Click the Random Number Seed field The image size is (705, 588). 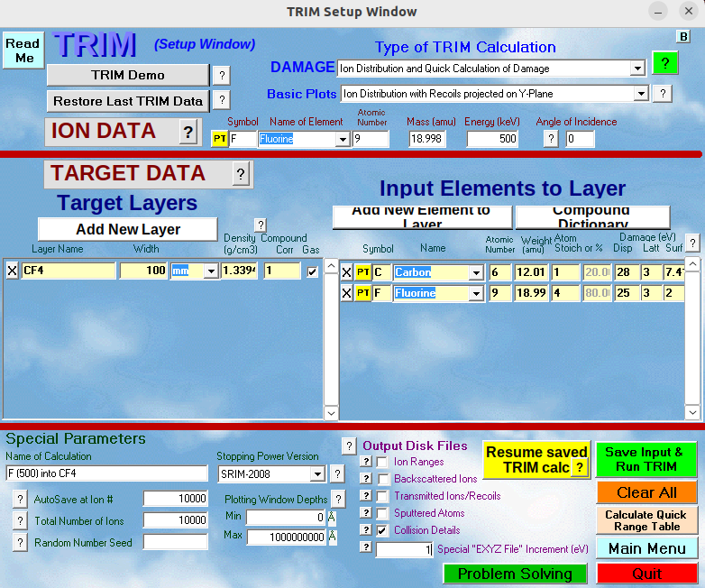[x=176, y=542]
